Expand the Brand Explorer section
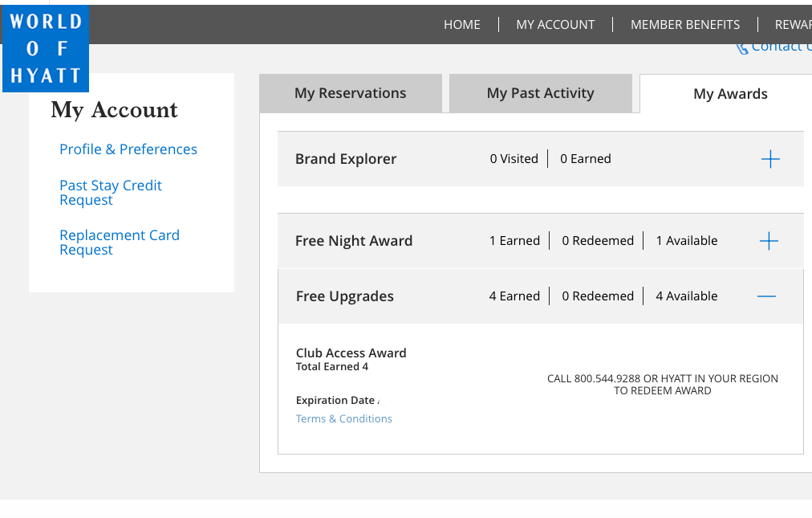The image size is (812, 518). pyautogui.click(x=770, y=159)
